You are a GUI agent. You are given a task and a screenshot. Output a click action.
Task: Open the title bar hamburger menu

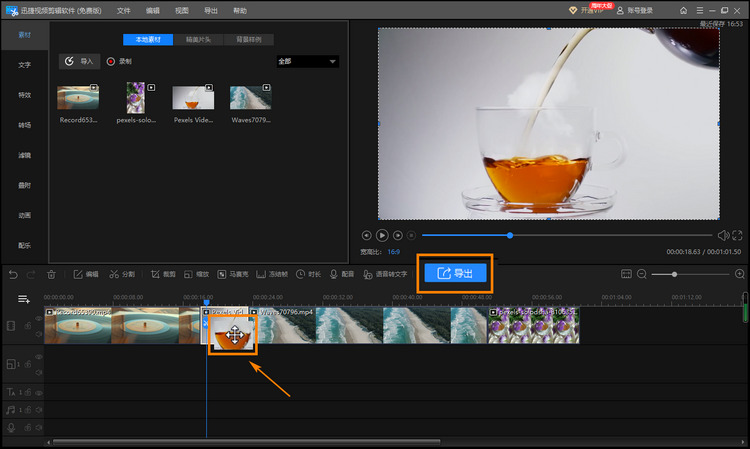pyautogui.click(x=700, y=11)
